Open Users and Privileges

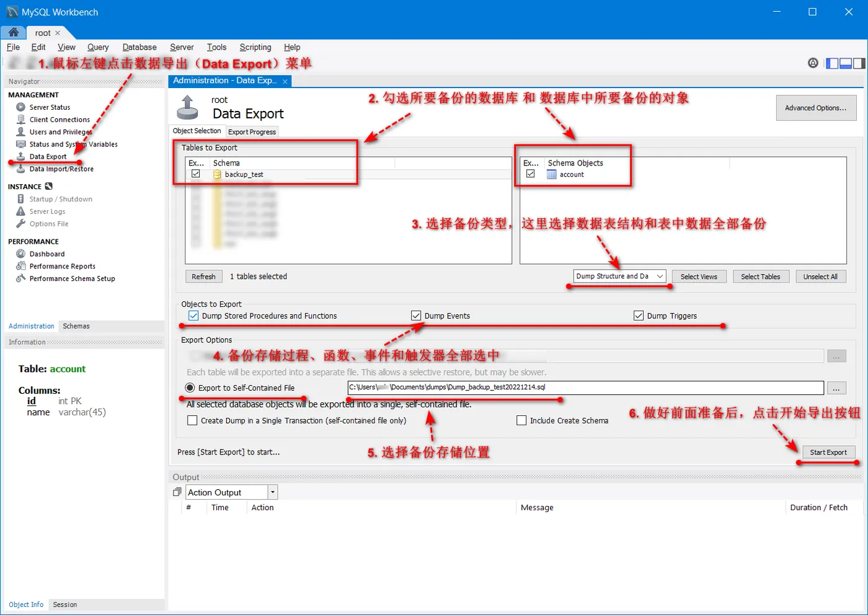61,132
